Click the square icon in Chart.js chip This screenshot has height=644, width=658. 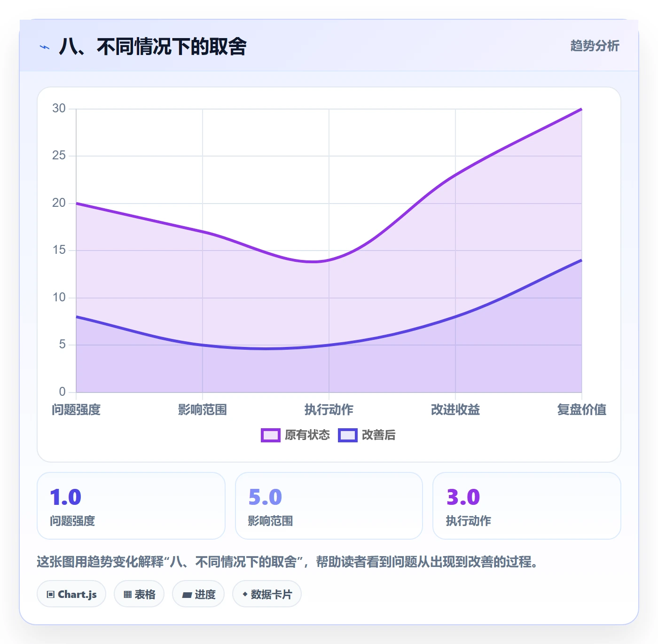click(51, 595)
